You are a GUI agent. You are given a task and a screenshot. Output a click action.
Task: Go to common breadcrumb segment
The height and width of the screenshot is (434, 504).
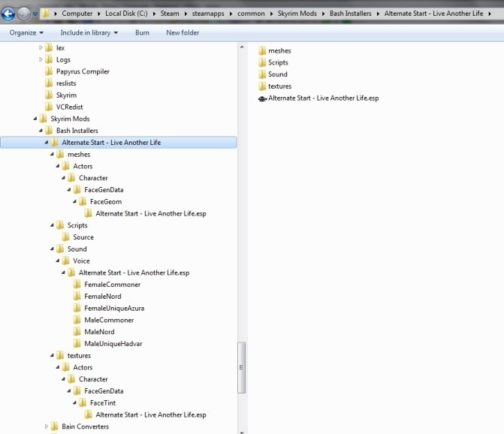(x=251, y=14)
